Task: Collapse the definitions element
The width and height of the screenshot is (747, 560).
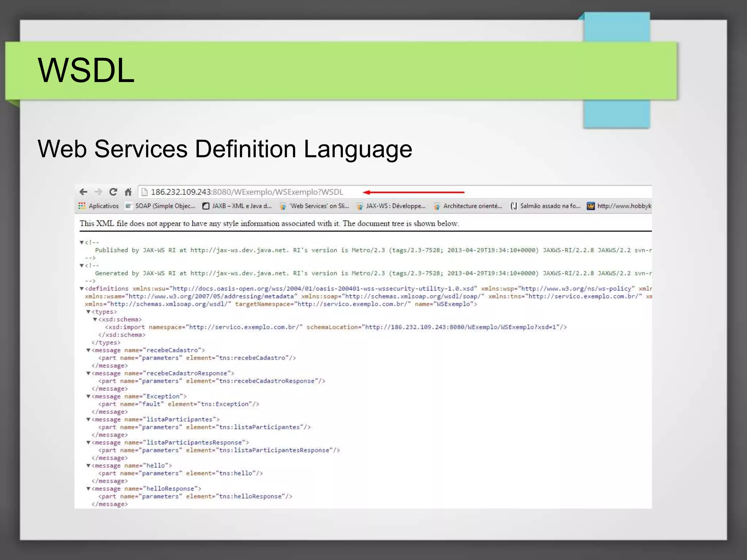Action: click(x=82, y=288)
